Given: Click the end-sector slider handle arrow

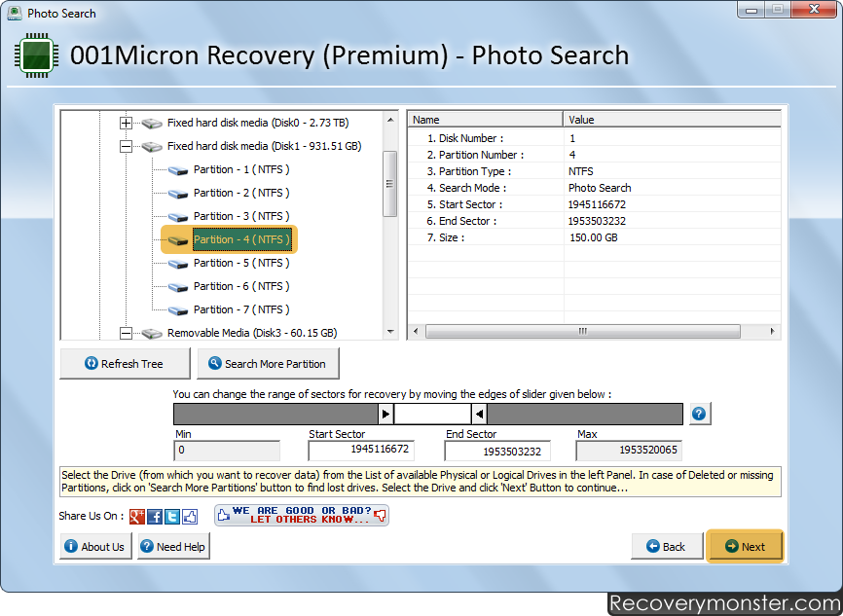Looking at the screenshot, I should click(480, 414).
